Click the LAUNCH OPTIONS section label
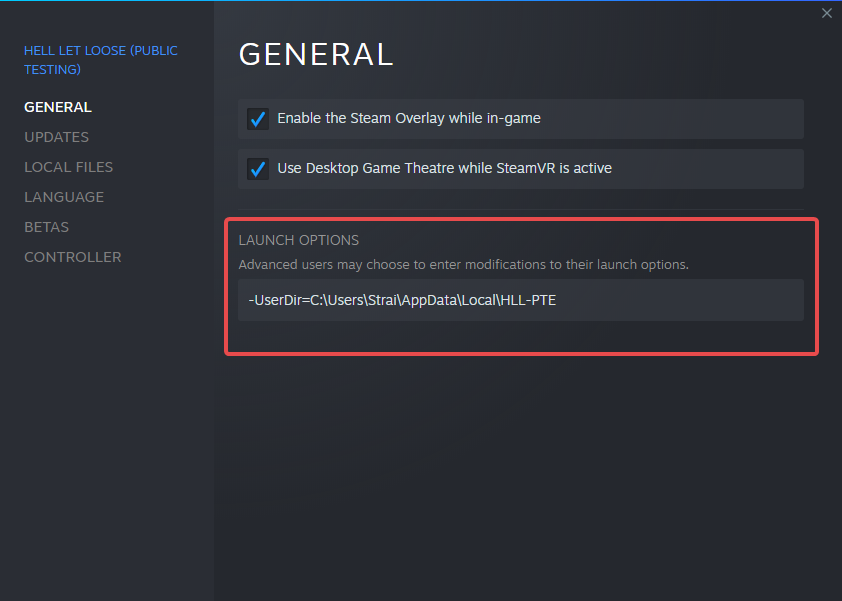842x601 pixels. pyautogui.click(x=298, y=240)
